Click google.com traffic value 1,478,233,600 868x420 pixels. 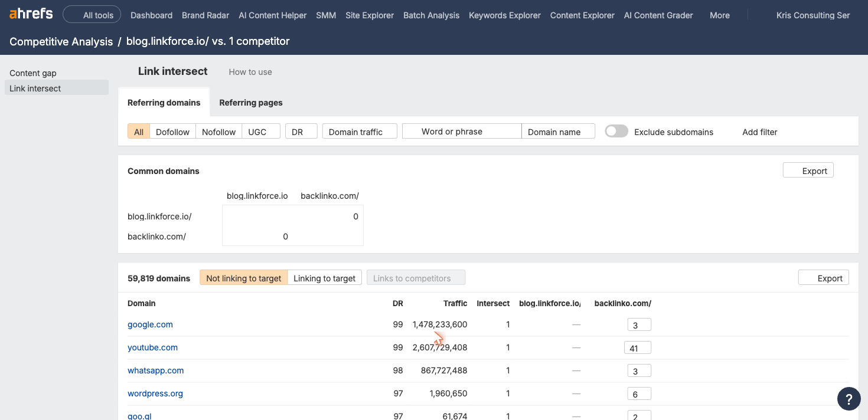(x=440, y=324)
